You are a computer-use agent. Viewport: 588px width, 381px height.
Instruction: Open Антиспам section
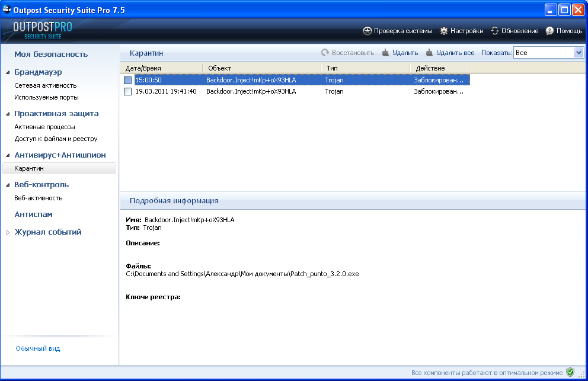tap(33, 214)
